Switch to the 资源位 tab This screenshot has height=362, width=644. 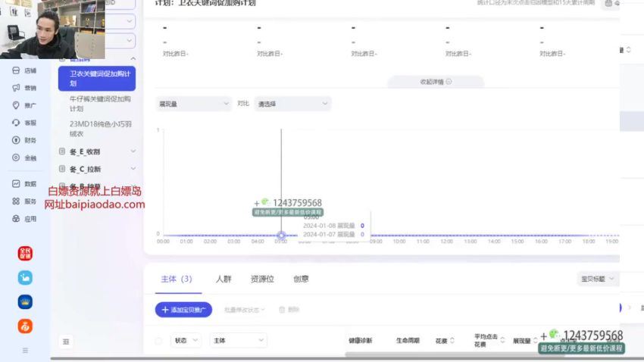tap(262, 279)
